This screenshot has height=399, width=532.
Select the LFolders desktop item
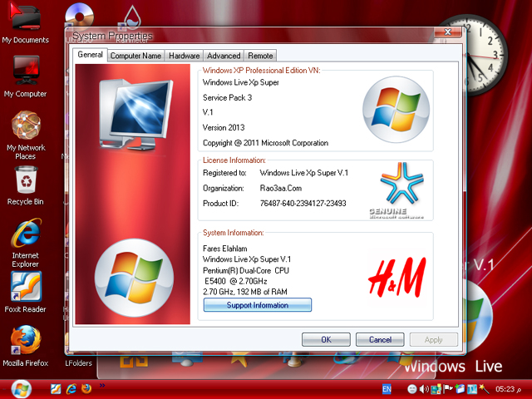tap(78, 363)
